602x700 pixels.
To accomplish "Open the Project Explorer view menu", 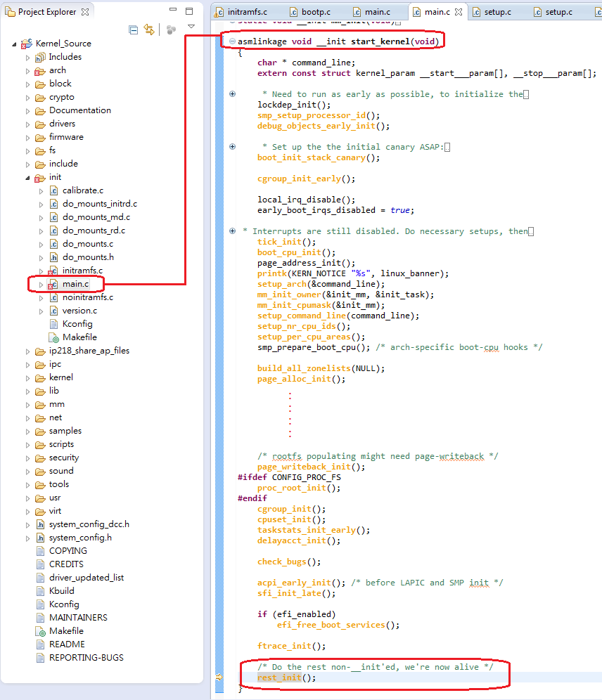I will [x=191, y=25].
